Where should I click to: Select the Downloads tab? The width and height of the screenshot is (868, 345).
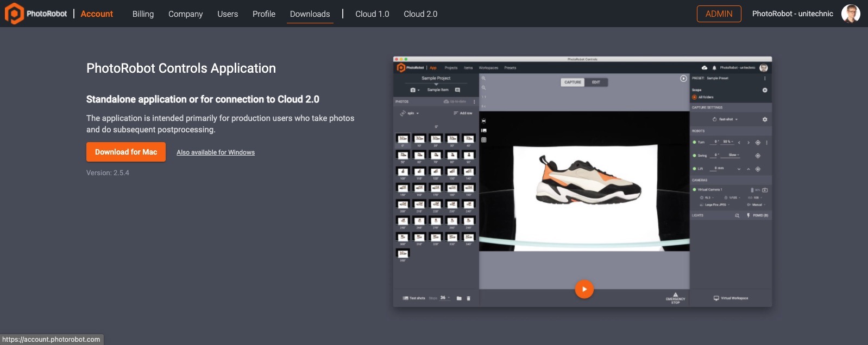310,14
